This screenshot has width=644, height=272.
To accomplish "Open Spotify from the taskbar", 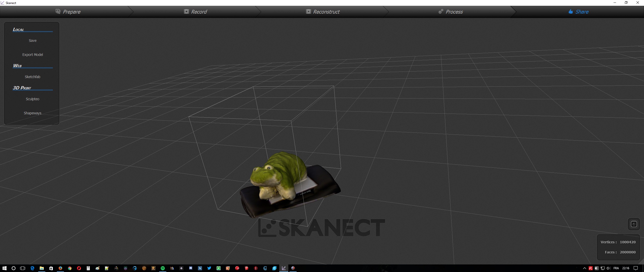I will pyautogui.click(x=163, y=268).
